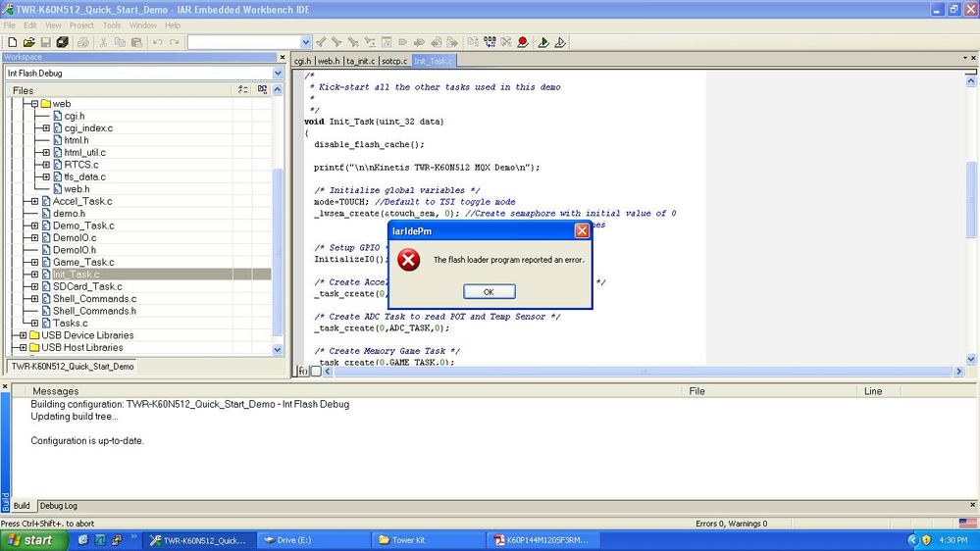Click the Cut scissors icon
Screen dimensions: 980x551
coord(104,42)
